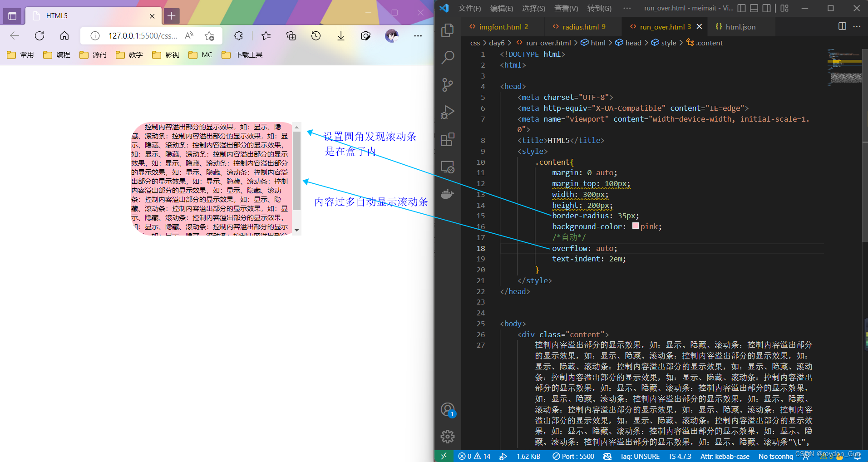
Task: Open the 下载工具 bookmarks folder
Action: point(242,54)
